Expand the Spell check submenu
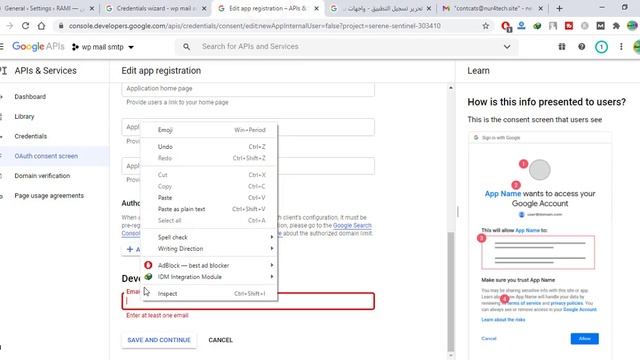This screenshot has height=360, width=640. pyautogui.click(x=209, y=237)
